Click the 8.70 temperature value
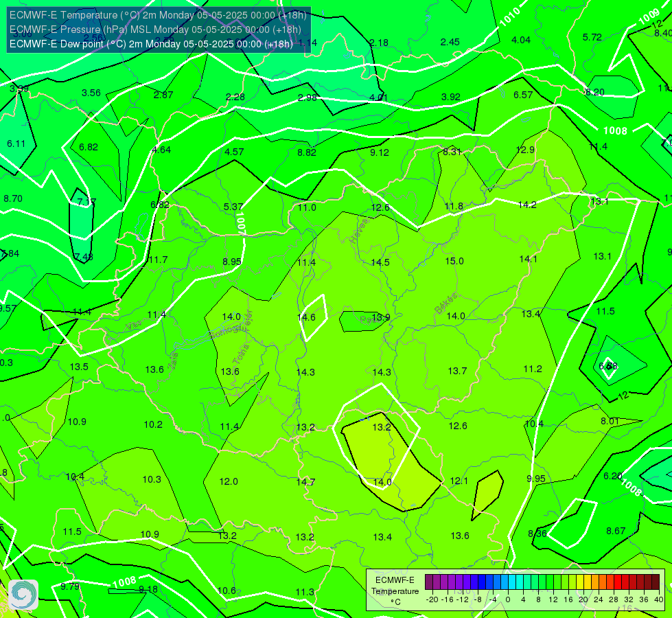 pos(13,198)
